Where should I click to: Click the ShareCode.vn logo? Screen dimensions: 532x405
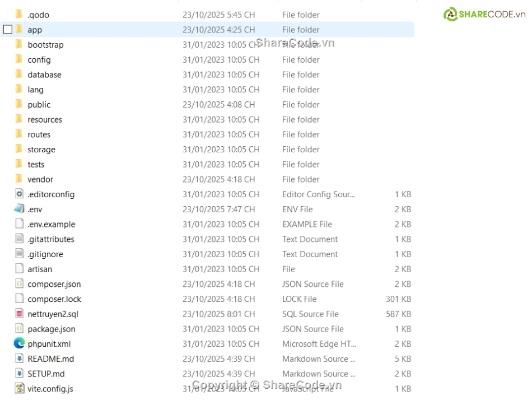484,15
